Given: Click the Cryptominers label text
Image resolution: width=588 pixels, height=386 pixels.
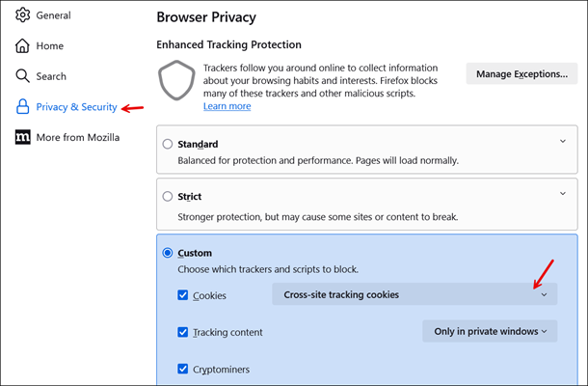Looking at the screenshot, I should [222, 370].
